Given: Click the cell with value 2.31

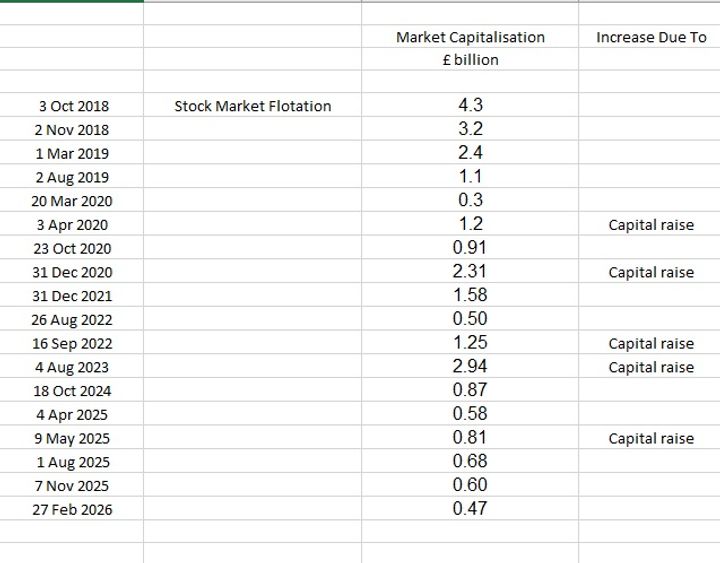Looking at the screenshot, I should click(x=470, y=271).
